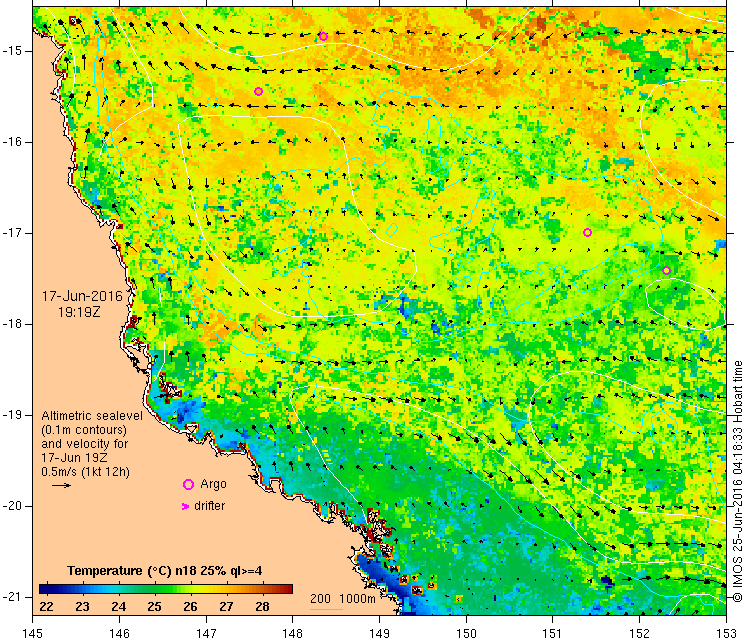Image resolution: width=750 pixels, height=640 pixels.
Task: Click the IMOS copyright timestamp text
Action: click(x=738, y=481)
